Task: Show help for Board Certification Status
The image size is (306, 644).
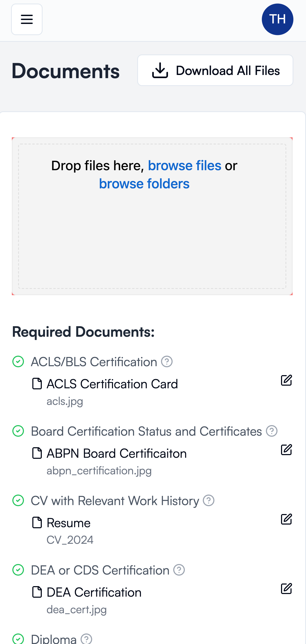Action: tap(272, 431)
